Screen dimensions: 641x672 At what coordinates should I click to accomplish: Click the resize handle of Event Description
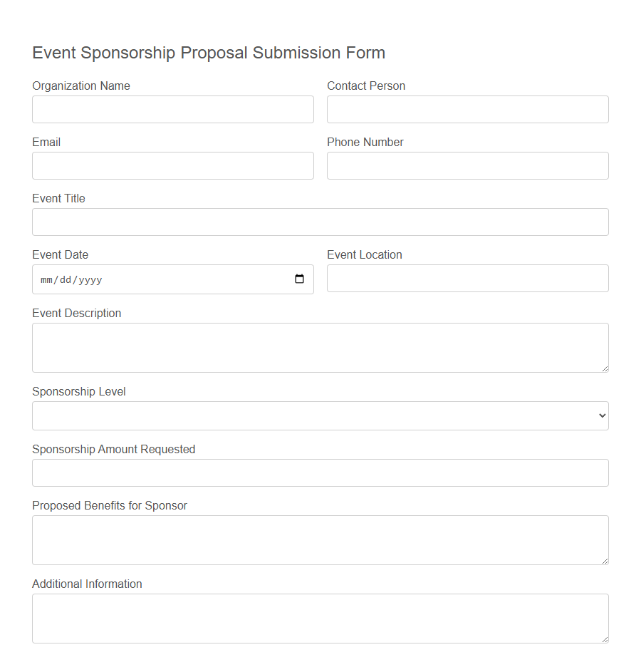[606, 369]
